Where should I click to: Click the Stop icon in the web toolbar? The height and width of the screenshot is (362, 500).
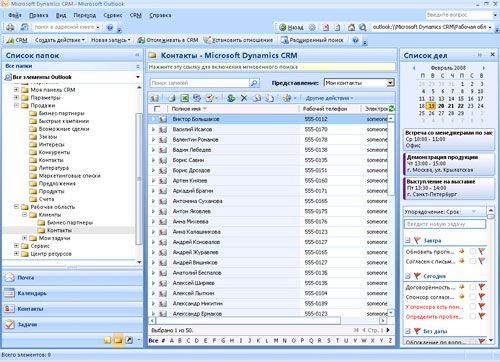click(x=326, y=27)
